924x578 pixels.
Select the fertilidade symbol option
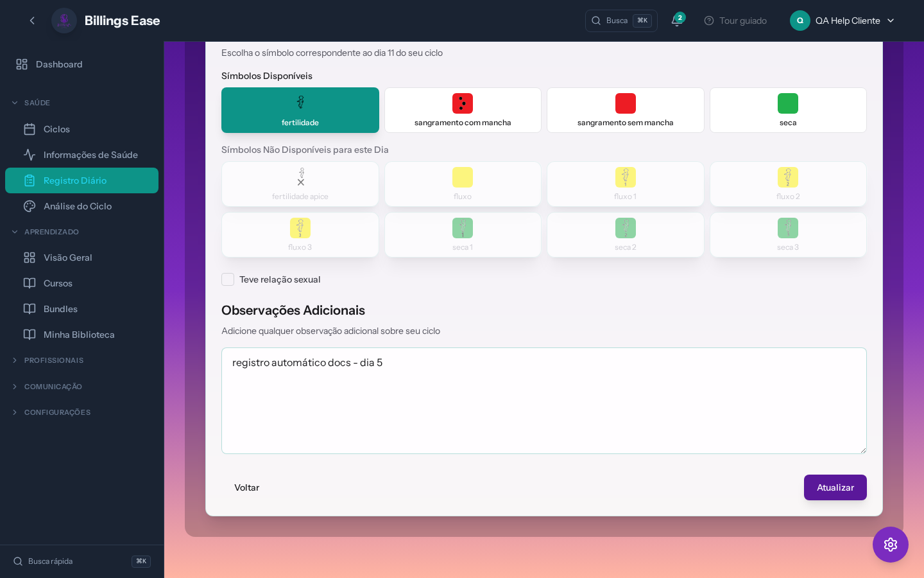pyautogui.click(x=300, y=110)
